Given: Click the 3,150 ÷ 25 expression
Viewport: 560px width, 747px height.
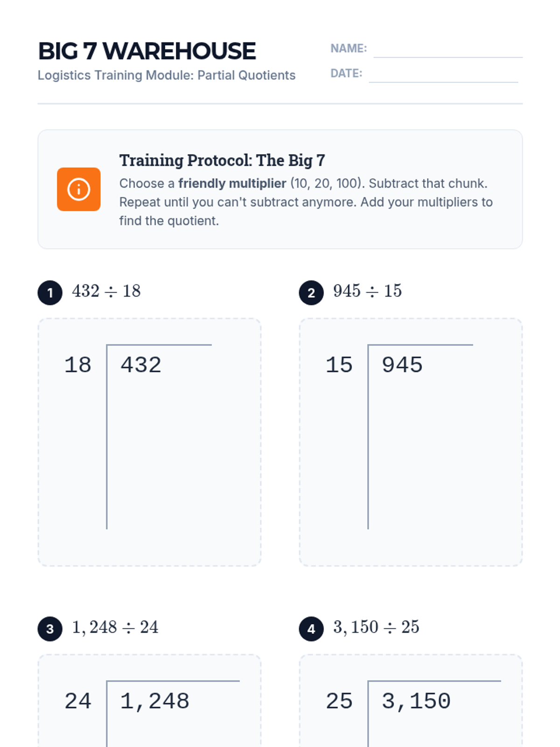Looking at the screenshot, I should coord(376,627).
